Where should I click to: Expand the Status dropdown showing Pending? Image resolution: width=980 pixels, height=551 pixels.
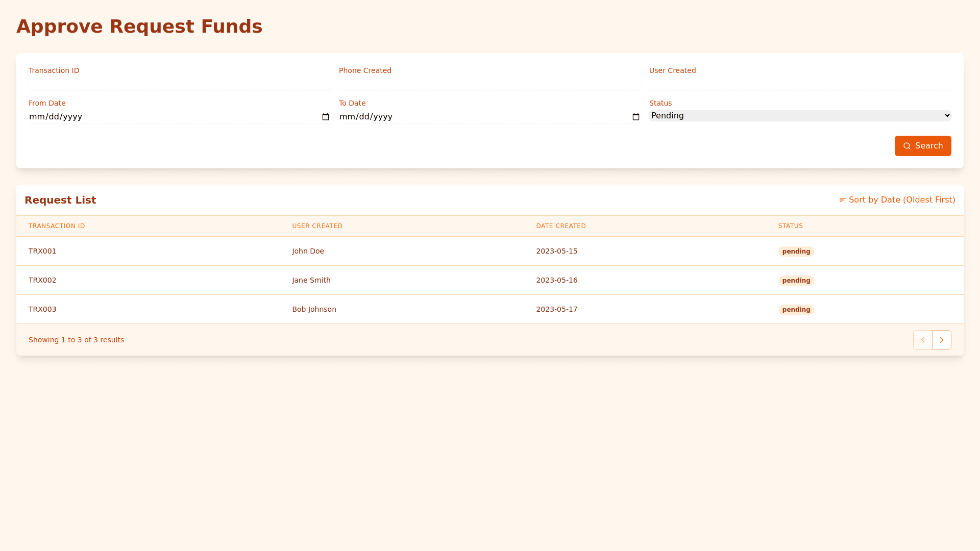(x=800, y=116)
